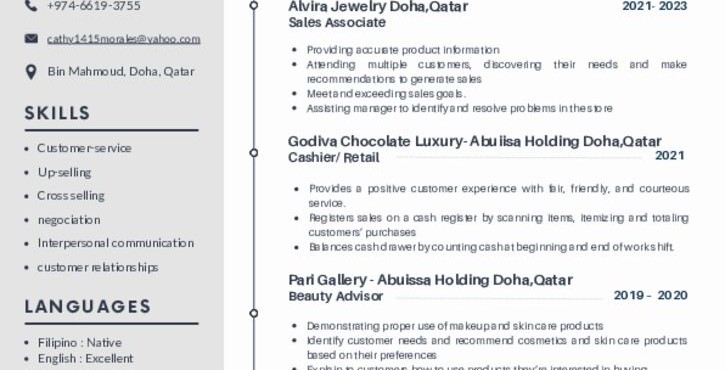
Task: Select the Pari Gallery - Abuissa Holding heading
Action: click(430, 280)
